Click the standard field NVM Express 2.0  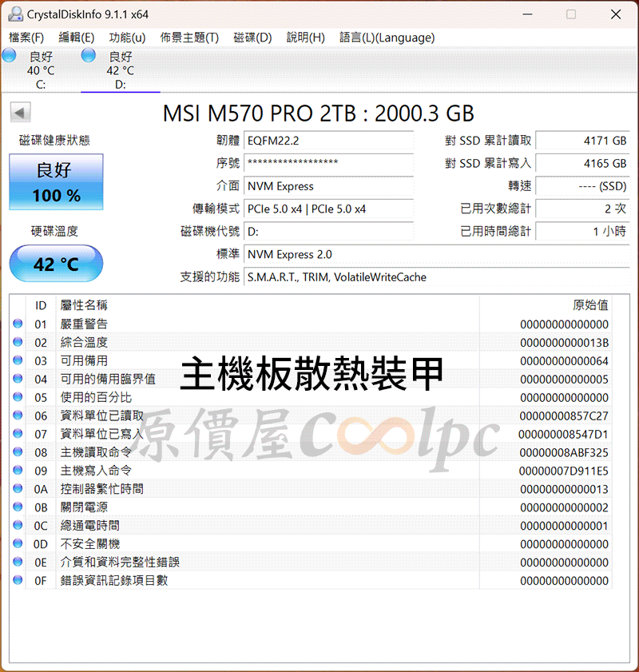pyautogui.click(x=437, y=254)
